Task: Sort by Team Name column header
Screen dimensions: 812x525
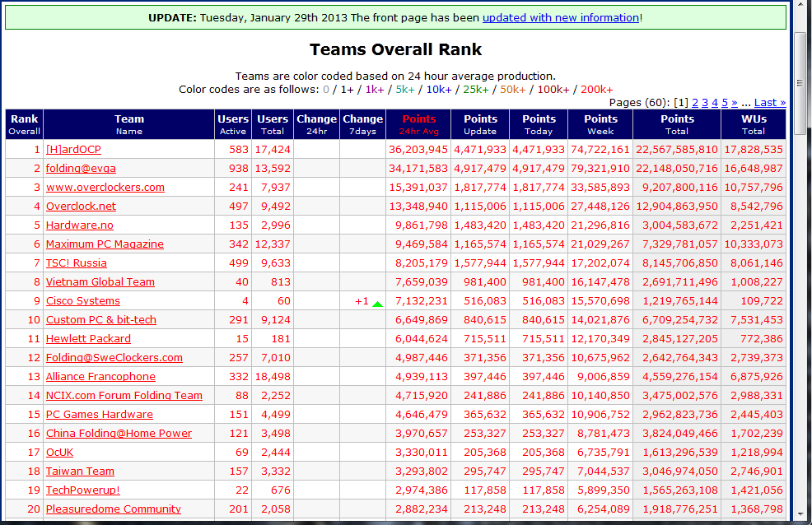Action: 129,124
